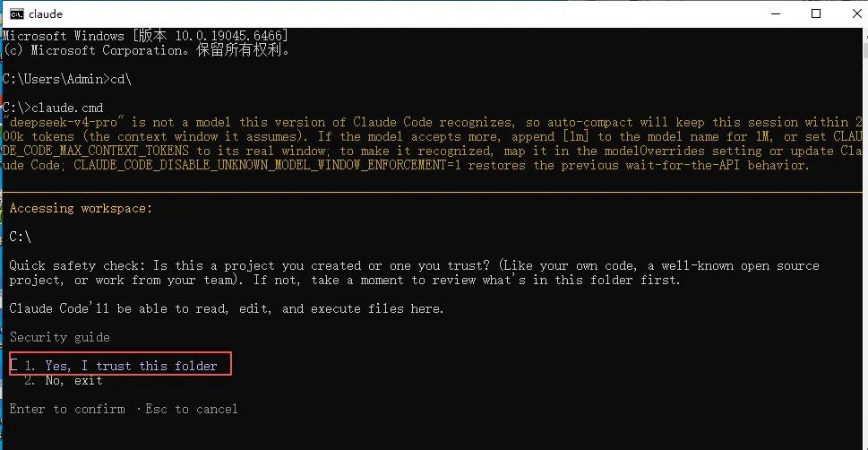The image size is (868, 450).
Task: Click the Esc to cancel hint
Action: (192, 409)
